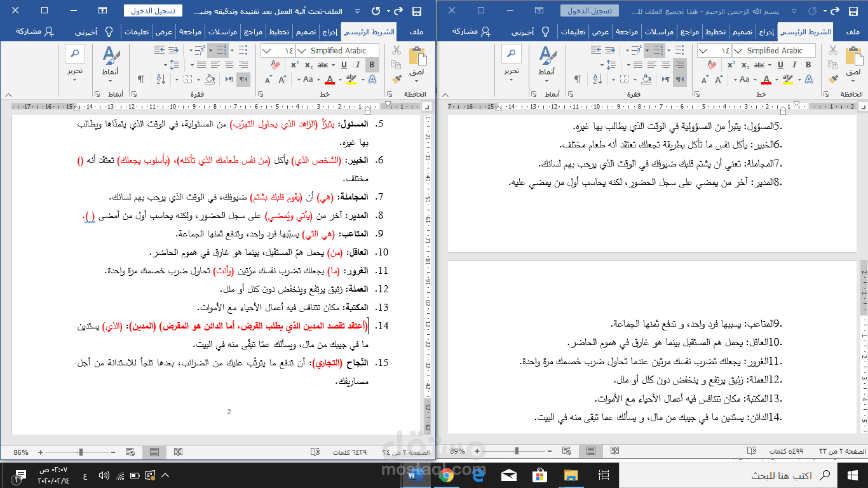Click Justify alignment icon in left window
Viewport: 868px width, 488px height.
tap(201, 65)
